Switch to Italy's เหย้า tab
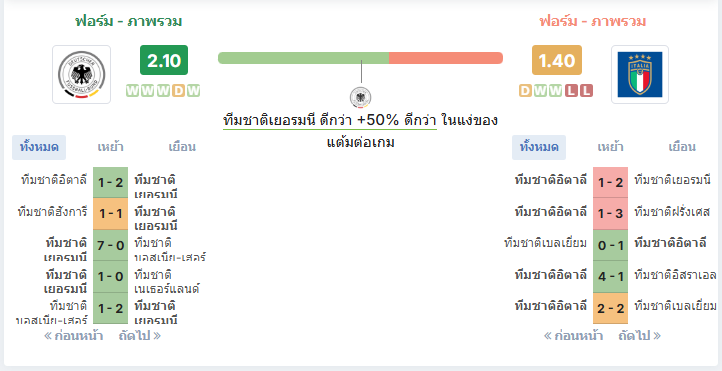This screenshot has height=371, width=722. click(x=611, y=147)
